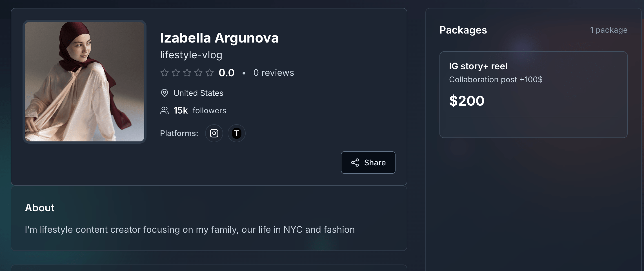Image resolution: width=644 pixels, height=271 pixels.
Task: Select the IG story+ reel package title
Action: pyautogui.click(x=478, y=66)
